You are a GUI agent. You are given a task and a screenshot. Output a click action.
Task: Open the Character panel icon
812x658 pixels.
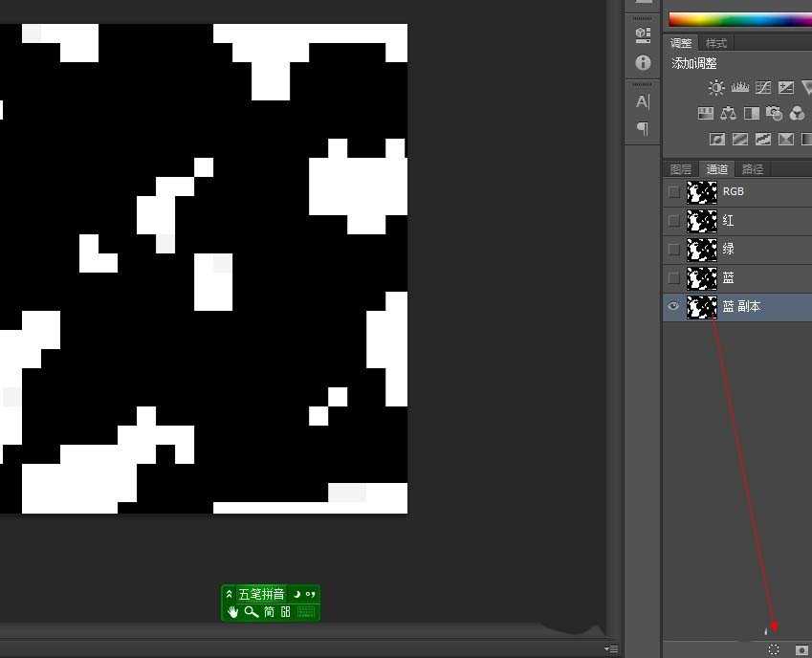pos(643,101)
